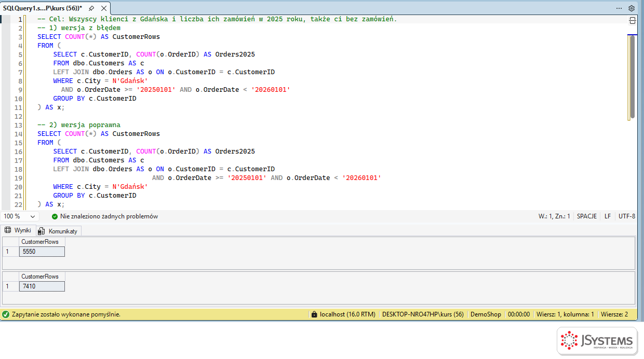Open the three-dots tab overflow menu
Screen dimensions: 644x359
tap(619, 8)
